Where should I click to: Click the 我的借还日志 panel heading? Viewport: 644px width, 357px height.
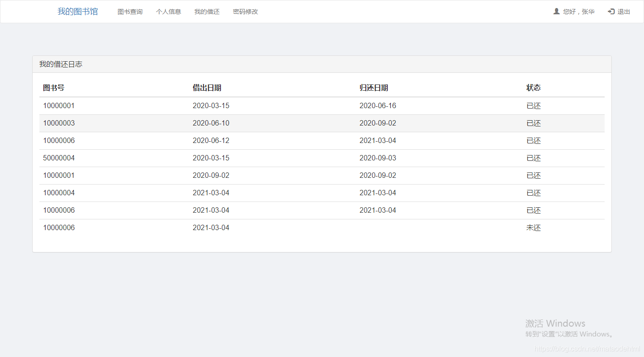tap(61, 64)
